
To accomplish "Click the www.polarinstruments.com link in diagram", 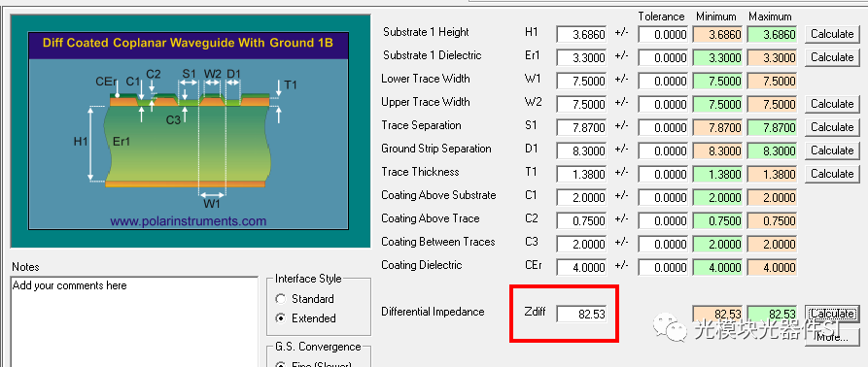I will coord(189,221).
